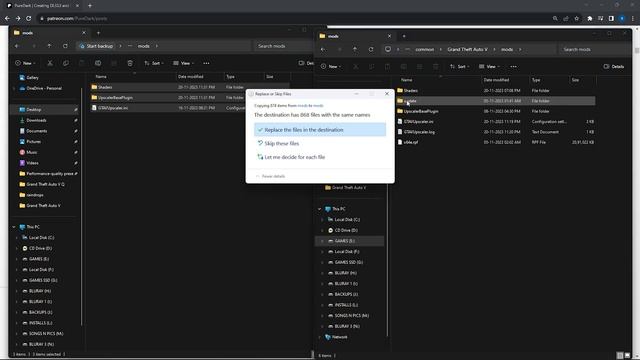Image resolution: width=640 pixels, height=360 pixels.
Task: Open See more ellipsis in left Explorer
Action: coord(206,63)
